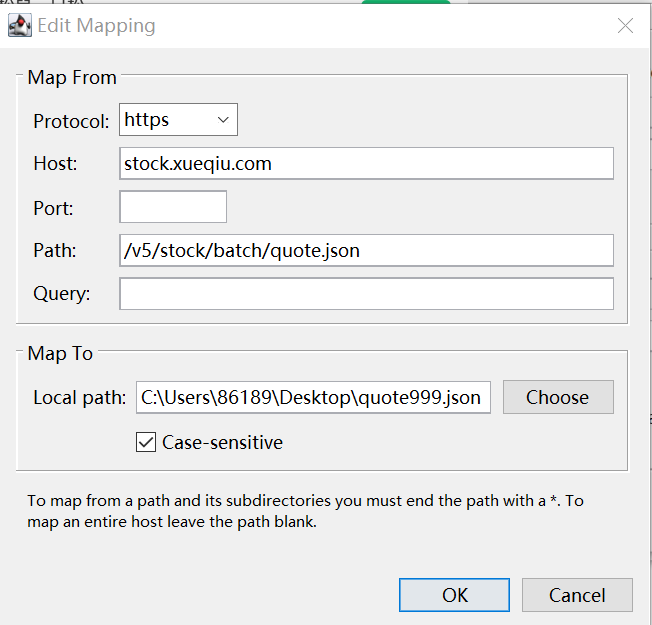Click the Query label

[x=62, y=294]
